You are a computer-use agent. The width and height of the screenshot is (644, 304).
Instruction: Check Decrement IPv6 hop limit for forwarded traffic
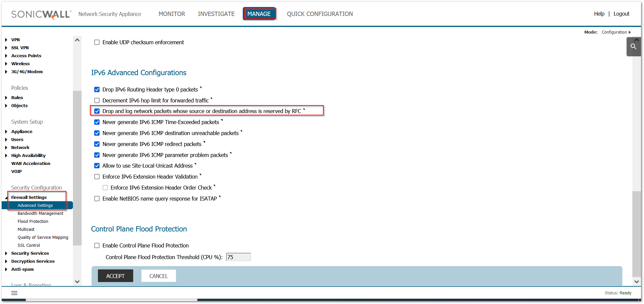[x=97, y=100]
